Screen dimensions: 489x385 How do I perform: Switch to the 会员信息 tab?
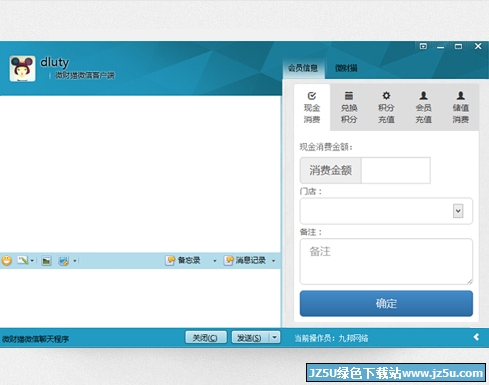(303, 68)
